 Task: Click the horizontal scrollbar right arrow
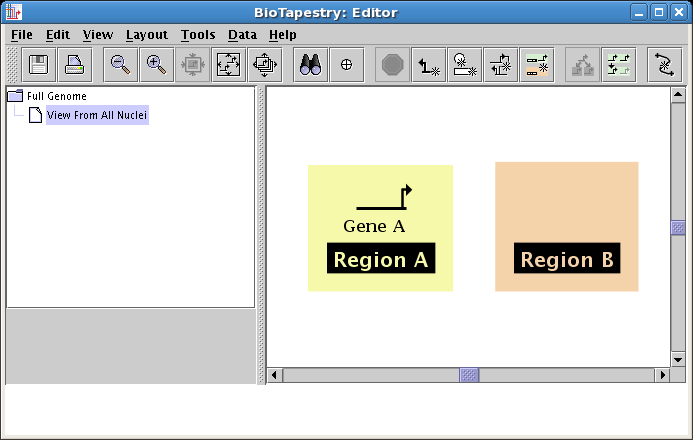coord(661,375)
